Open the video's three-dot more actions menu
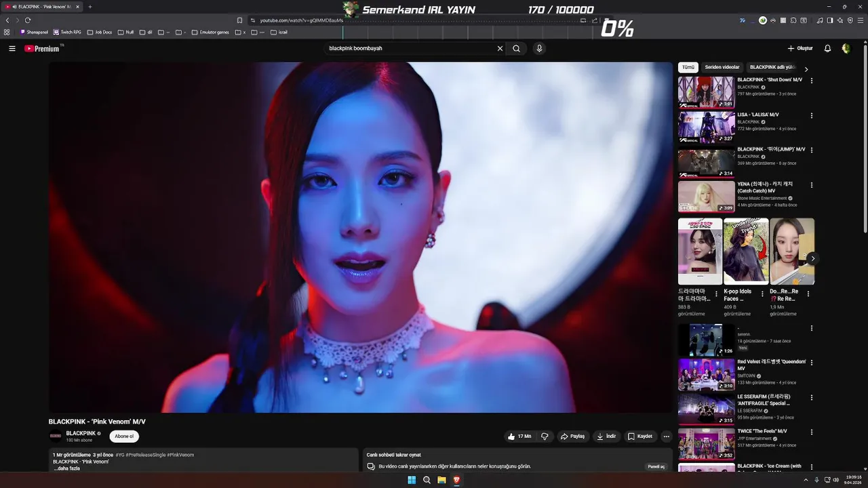This screenshot has height=488, width=868. [x=667, y=436]
